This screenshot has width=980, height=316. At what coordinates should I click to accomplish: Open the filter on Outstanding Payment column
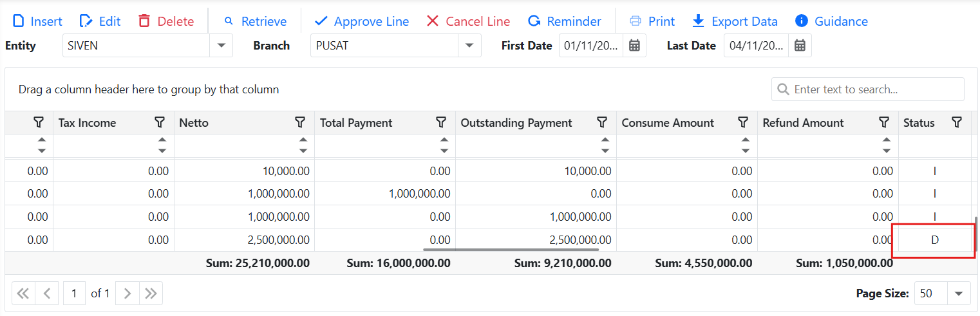click(x=602, y=122)
